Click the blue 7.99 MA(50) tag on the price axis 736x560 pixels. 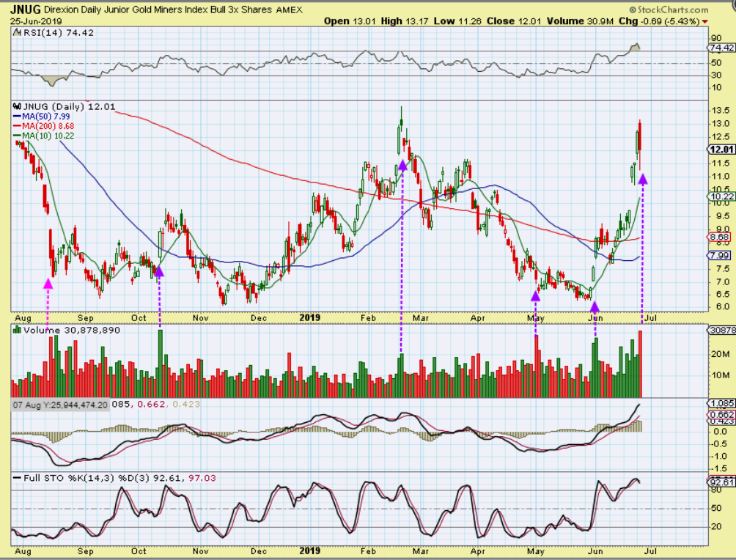coord(720,256)
